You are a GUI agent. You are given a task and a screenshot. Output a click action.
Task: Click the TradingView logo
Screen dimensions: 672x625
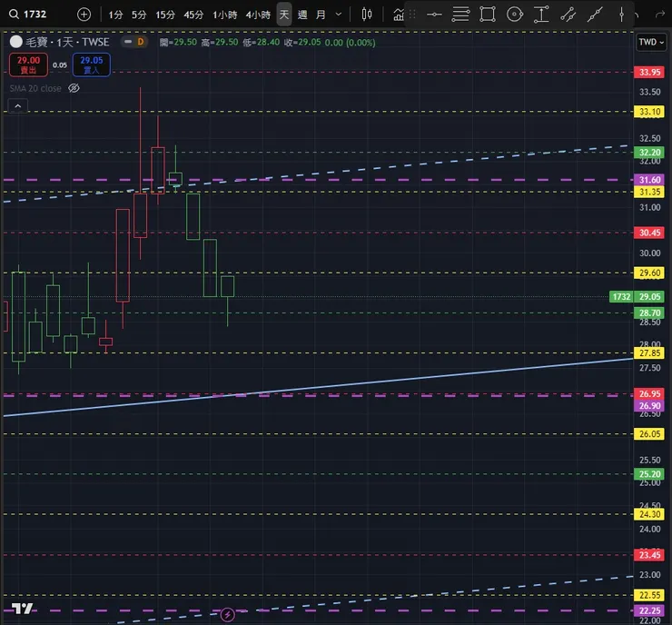click(x=23, y=609)
